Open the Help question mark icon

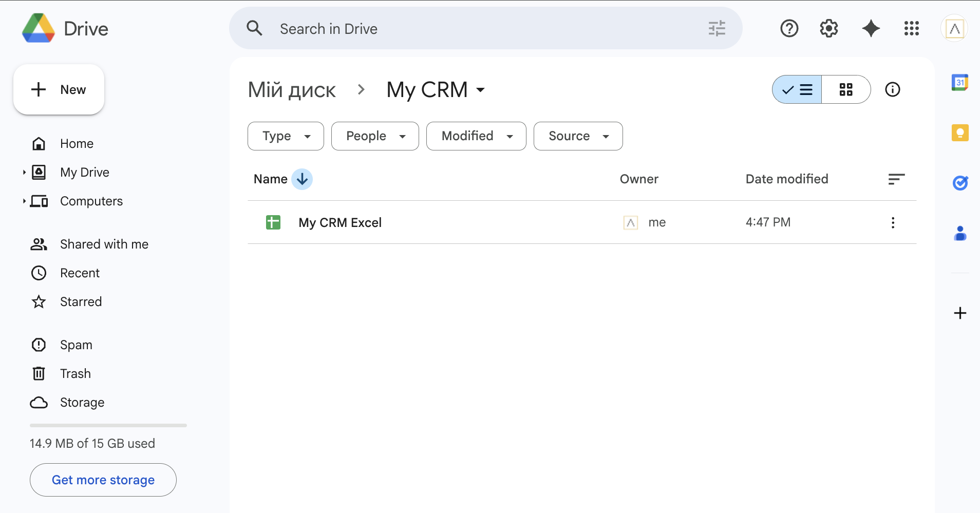click(x=789, y=28)
